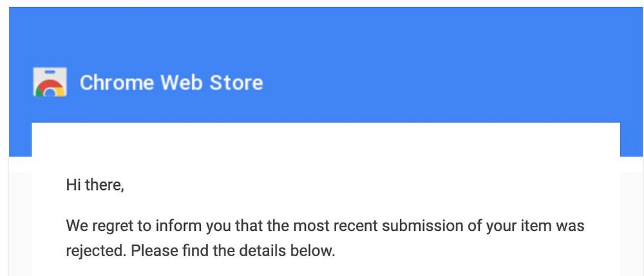Click the Please find the details below sentence
644x276 pixels.
tap(233, 250)
